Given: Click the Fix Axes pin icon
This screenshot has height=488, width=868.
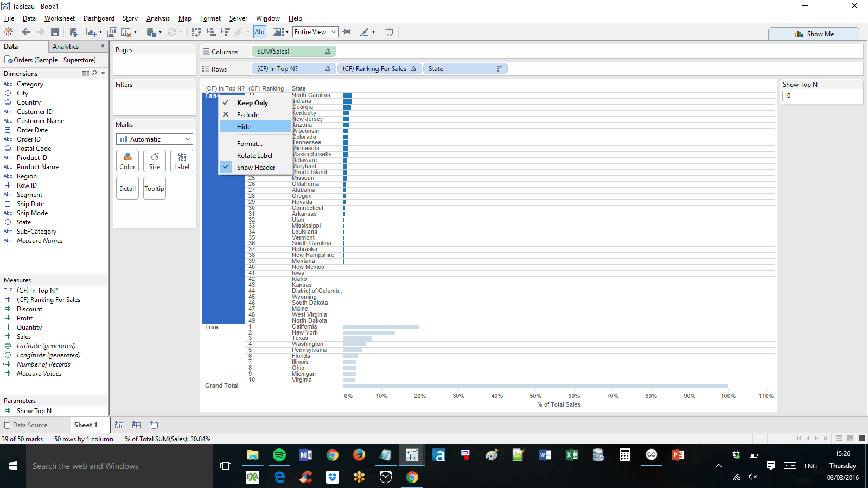Looking at the screenshot, I should click(347, 33).
